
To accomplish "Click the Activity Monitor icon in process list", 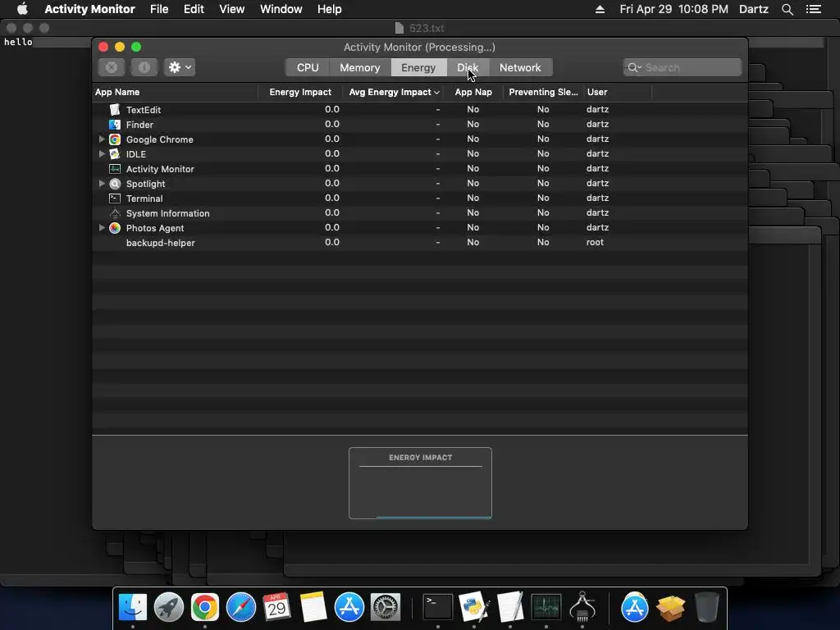I will pos(115,169).
